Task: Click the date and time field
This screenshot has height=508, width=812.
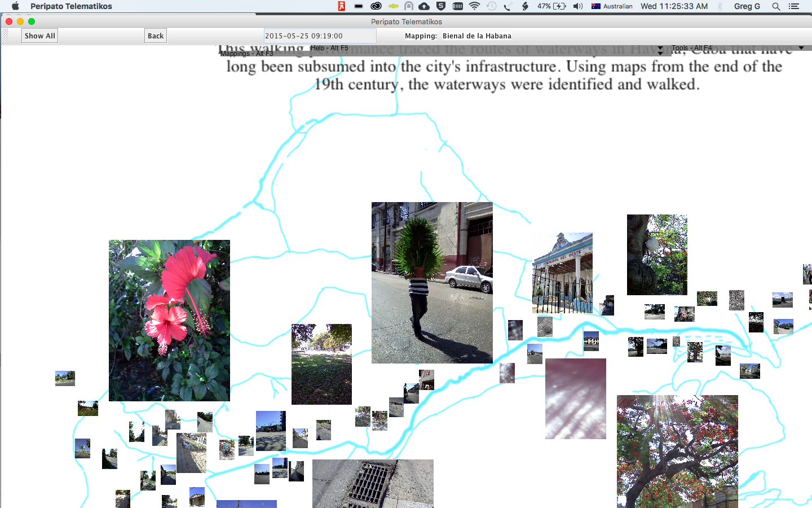Action: 320,36
